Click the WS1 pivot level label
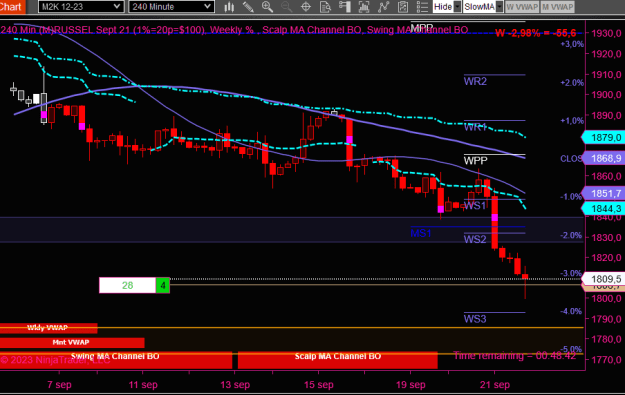 475,206
